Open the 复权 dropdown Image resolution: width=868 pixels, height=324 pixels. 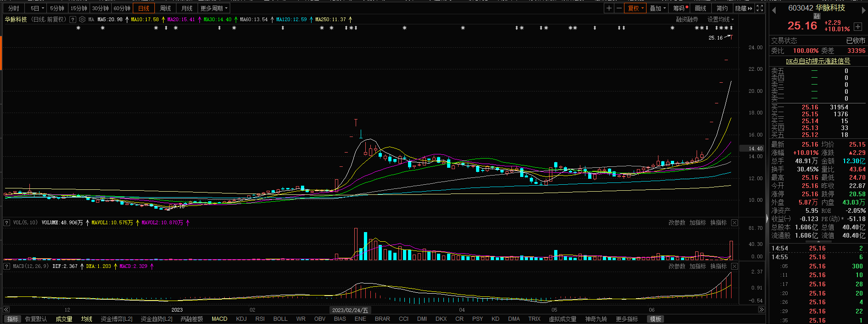635,8
